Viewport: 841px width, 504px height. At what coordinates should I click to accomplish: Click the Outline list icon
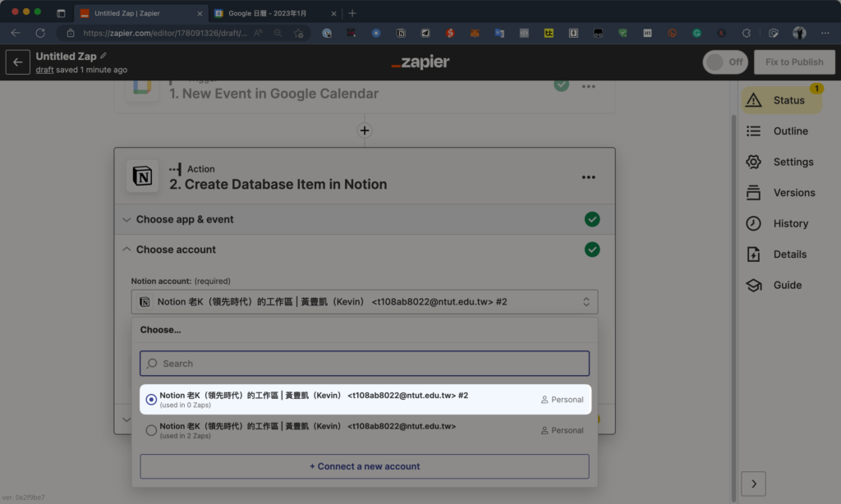click(754, 131)
